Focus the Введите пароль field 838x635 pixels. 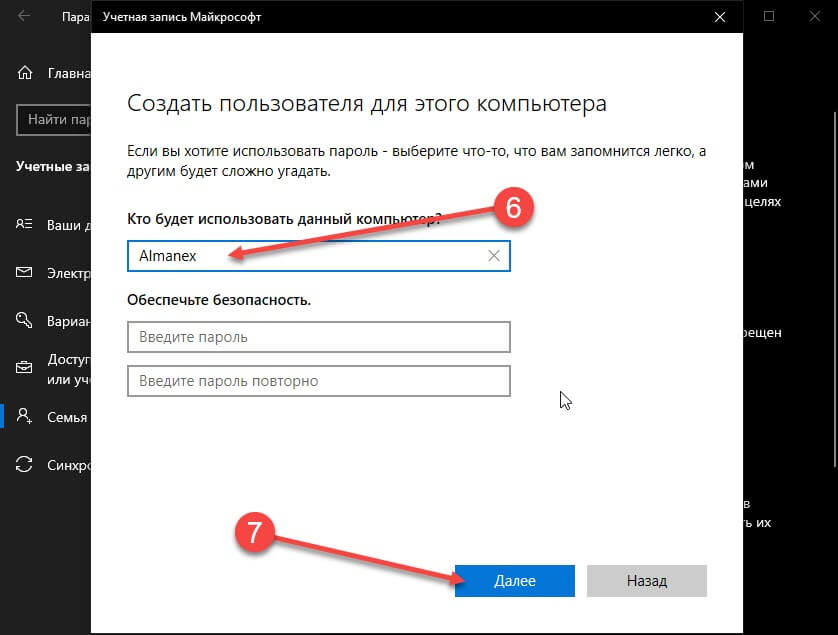[x=319, y=337]
